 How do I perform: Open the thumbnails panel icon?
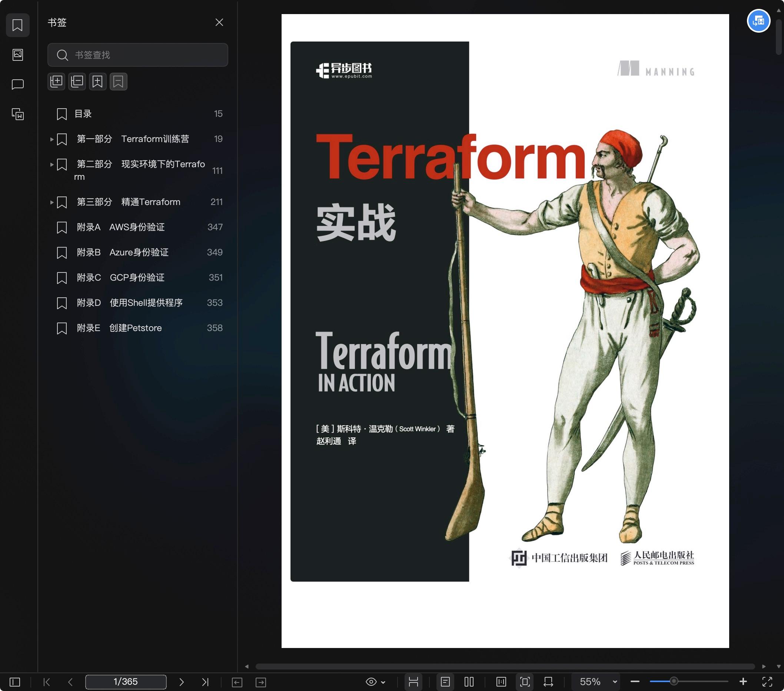(18, 55)
